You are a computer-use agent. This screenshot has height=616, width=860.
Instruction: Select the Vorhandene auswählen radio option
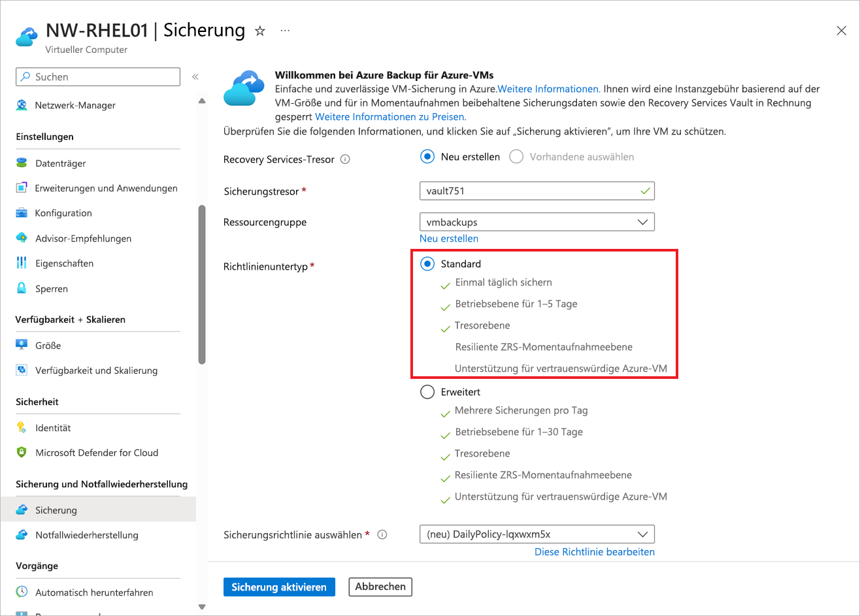coord(516,157)
